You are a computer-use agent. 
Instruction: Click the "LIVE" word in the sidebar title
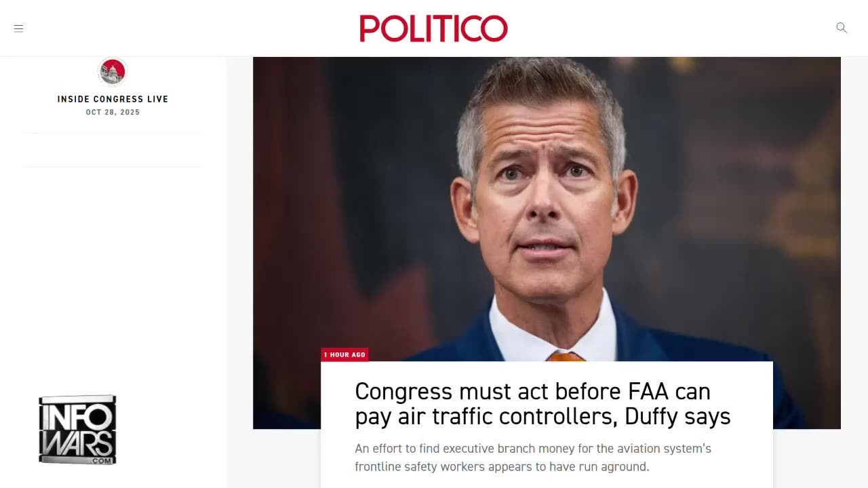157,99
